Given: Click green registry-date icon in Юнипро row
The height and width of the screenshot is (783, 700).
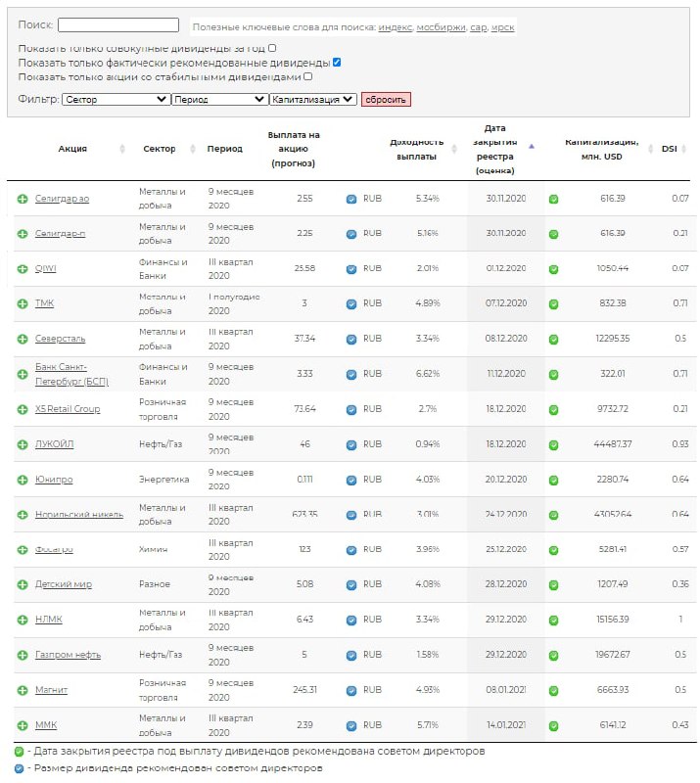Looking at the screenshot, I should (x=553, y=481).
